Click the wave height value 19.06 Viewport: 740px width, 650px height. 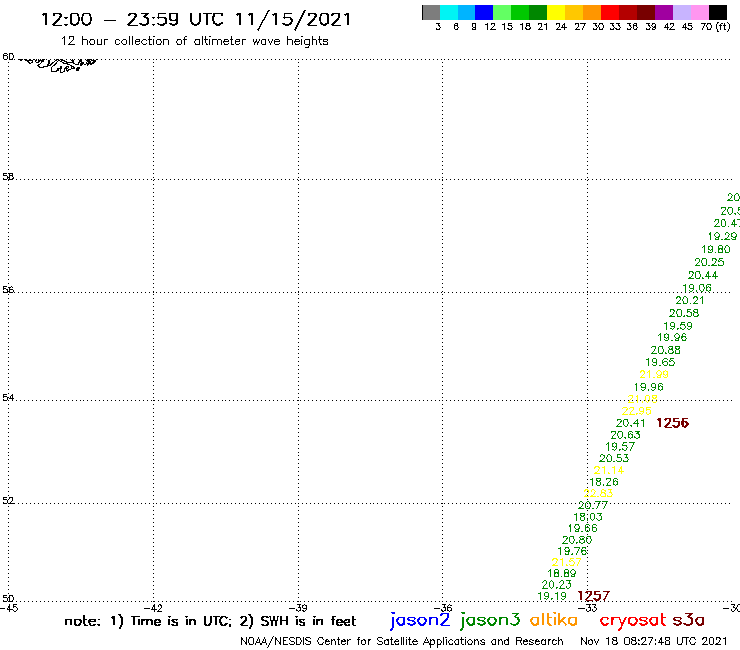coord(697,288)
